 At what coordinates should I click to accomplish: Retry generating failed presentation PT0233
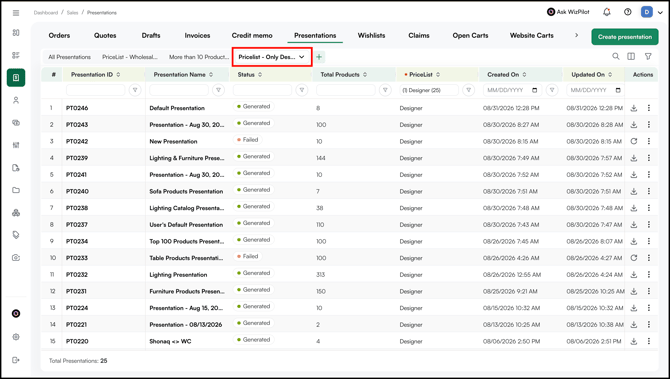pyautogui.click(x=634, y=258)
